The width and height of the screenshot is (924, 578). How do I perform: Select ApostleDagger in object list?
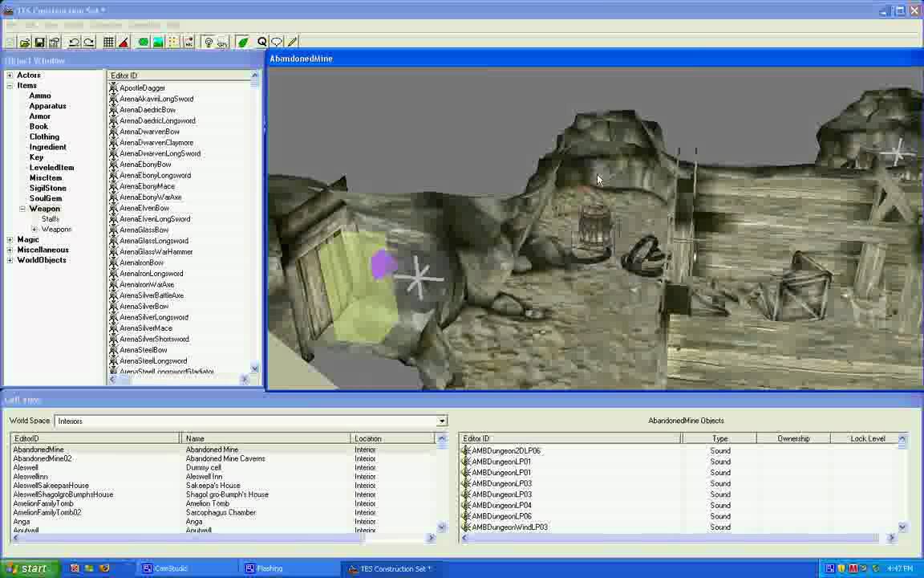point(142,88)
